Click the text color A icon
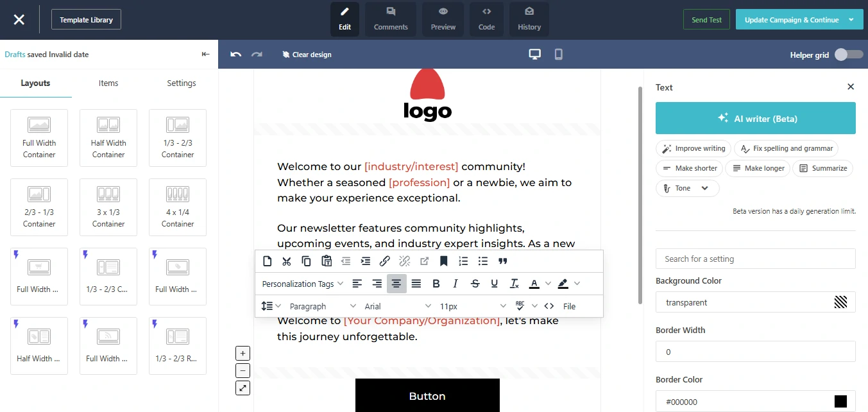The image size is (868, 412). [534, 284]
